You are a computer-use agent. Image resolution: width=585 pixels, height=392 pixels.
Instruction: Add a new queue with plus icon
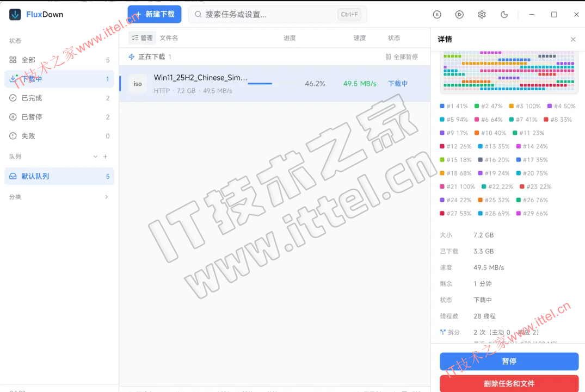pos(106,157)
